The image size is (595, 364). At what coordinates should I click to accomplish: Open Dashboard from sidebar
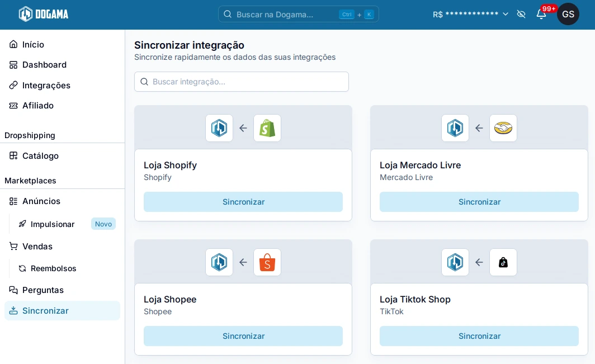tap(62, 65)
